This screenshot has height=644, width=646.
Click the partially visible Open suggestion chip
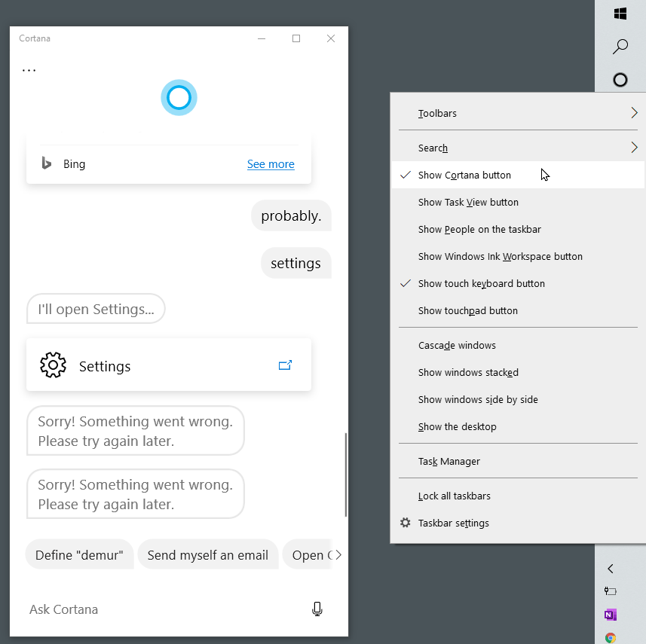(x=308, y=554)
